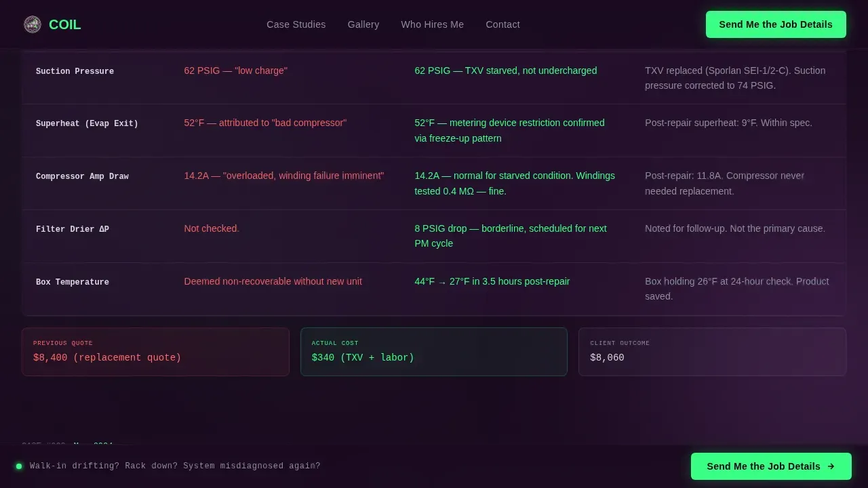The height and width of the screenshot is (488, 868).
Task: Select the Previous Quote $8,400 card
Action: pyautogui.click(x=155, y=352)
